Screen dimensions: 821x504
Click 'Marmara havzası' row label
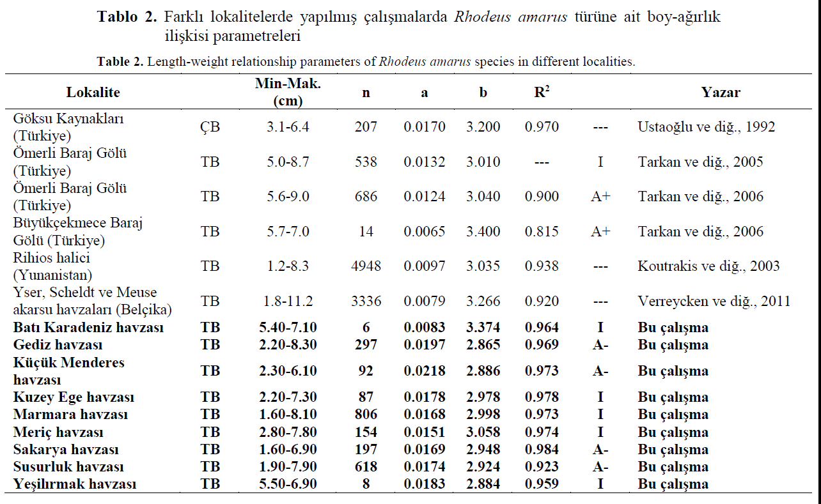[x=71, y=415]
